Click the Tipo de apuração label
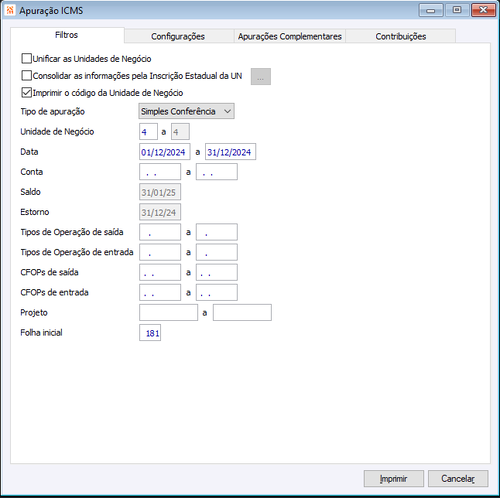Screen dimensions: 500x498 tap(53, 111)
